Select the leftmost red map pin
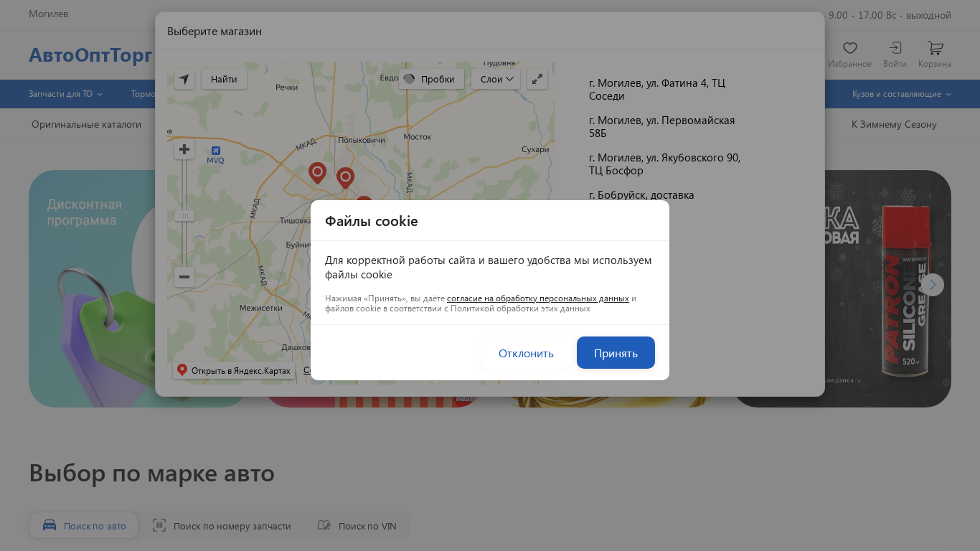 pos(317,173)
